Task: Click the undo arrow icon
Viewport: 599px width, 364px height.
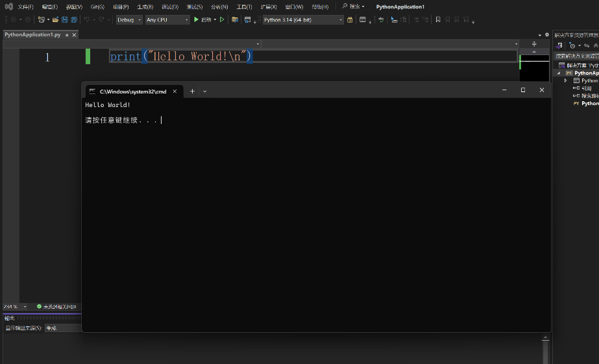Action: click(x=87, y=19)
